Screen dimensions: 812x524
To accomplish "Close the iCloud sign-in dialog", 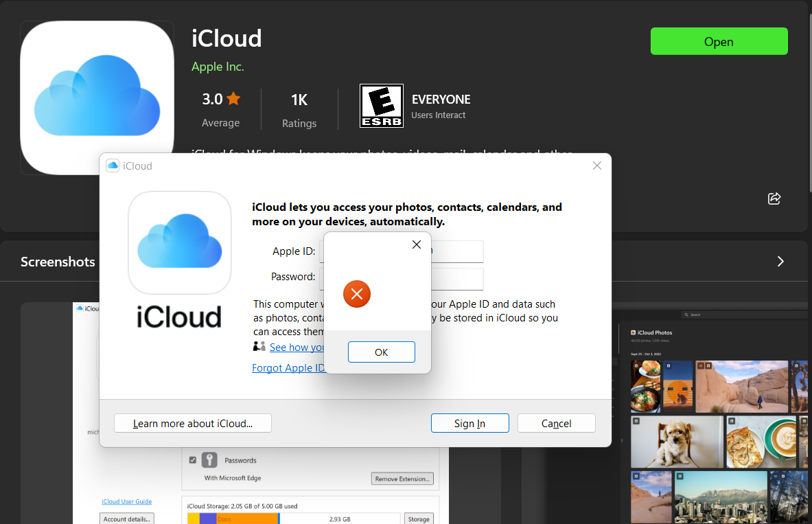I will (597, 166).
